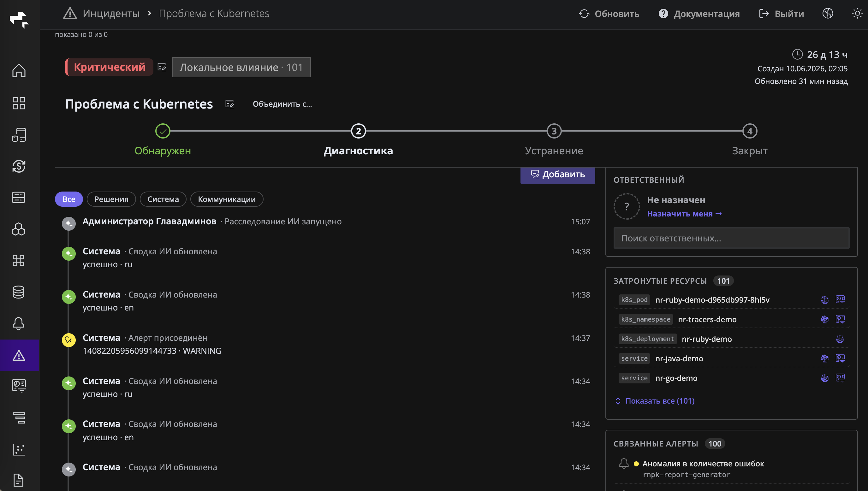Open the alerts bell icon in sidebar
The height and width of the screenshot is (491, 868).
pyautogui.click(x=19, y=323)
